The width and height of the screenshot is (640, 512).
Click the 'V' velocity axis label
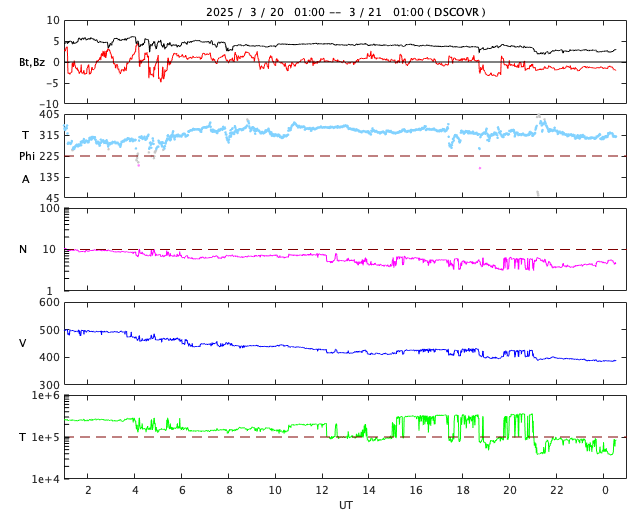(23, 343)
